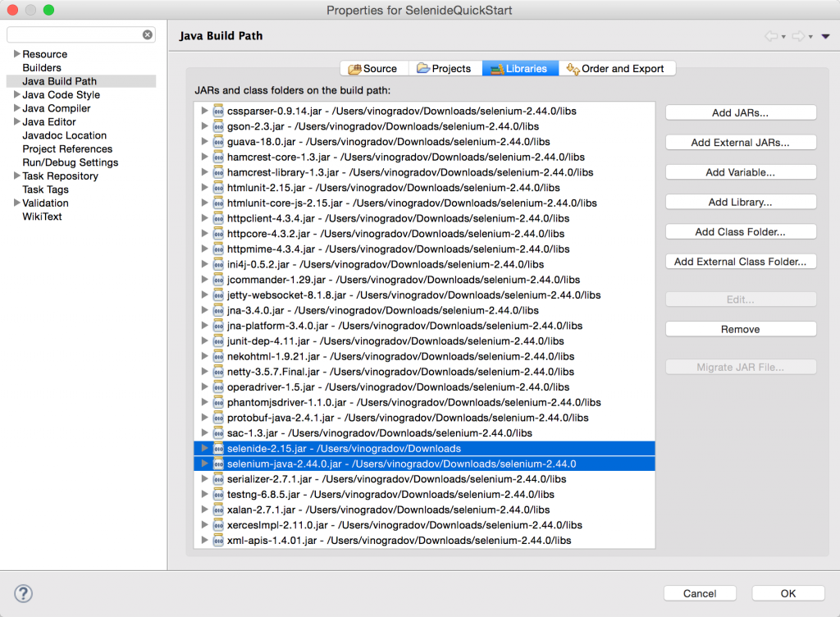Select Task Tags in sidebar

(x=46, y=189)
